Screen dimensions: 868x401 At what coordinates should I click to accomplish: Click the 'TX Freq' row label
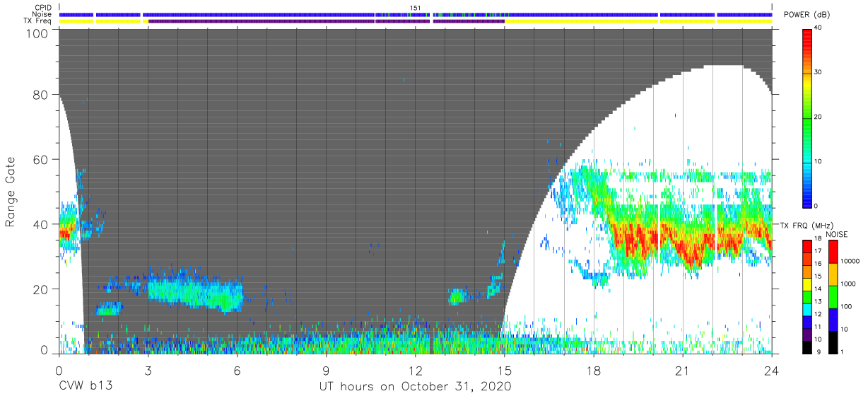click(x=38, y=21)
